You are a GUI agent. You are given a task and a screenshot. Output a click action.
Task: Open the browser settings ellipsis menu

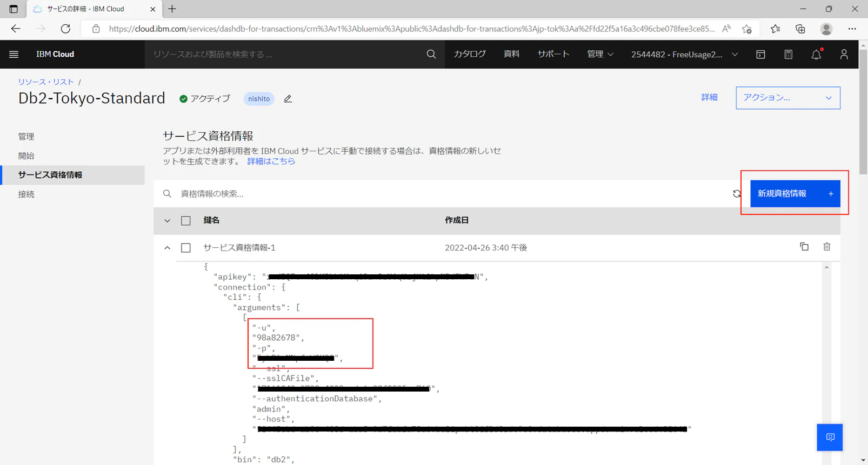pyautogui.click(x=852, y=29)
